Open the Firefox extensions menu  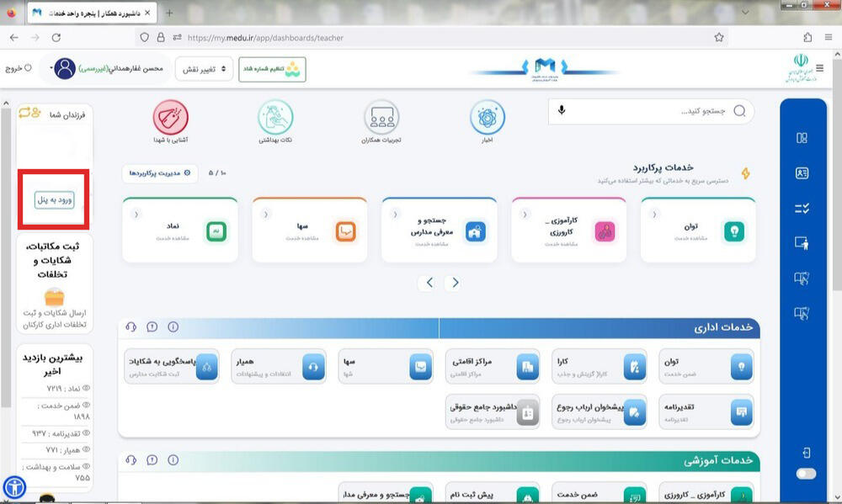[x=807, y=38]
